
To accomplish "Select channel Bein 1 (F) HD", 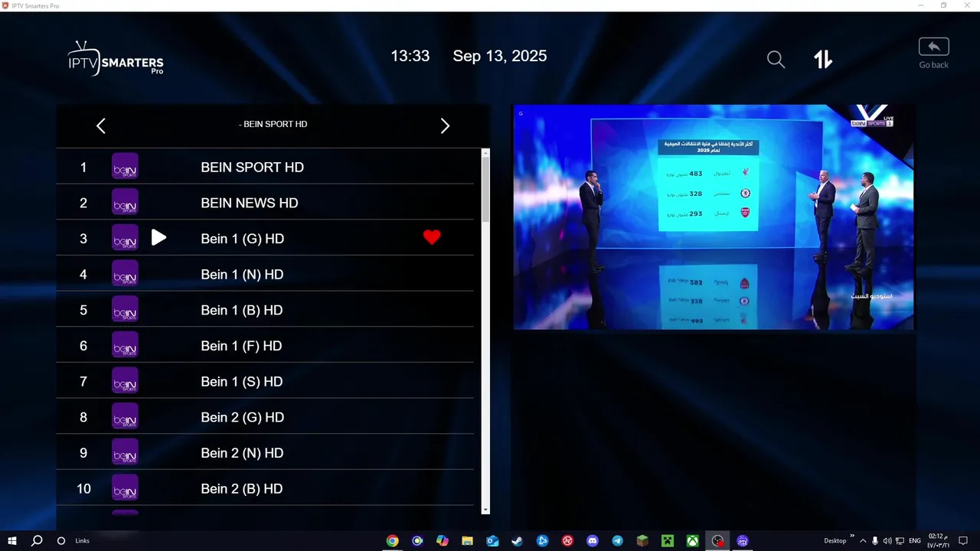I will (265, 346).
